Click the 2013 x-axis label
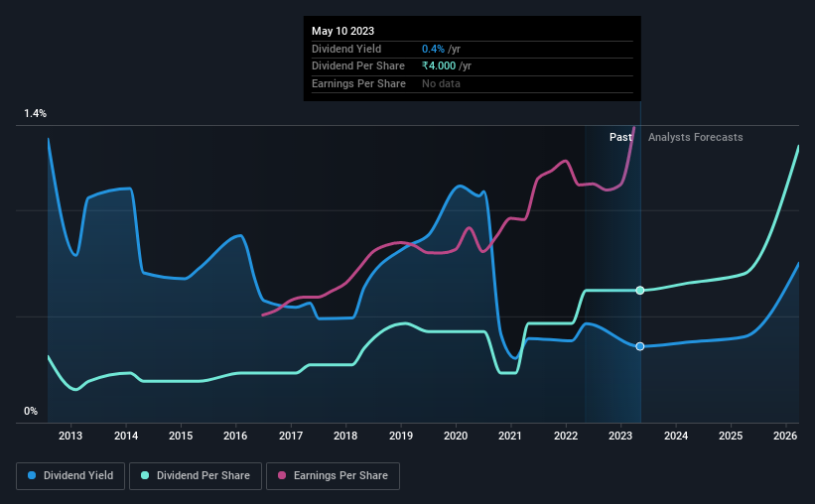This screenshot has width=815, height=504. click(70, 436)
